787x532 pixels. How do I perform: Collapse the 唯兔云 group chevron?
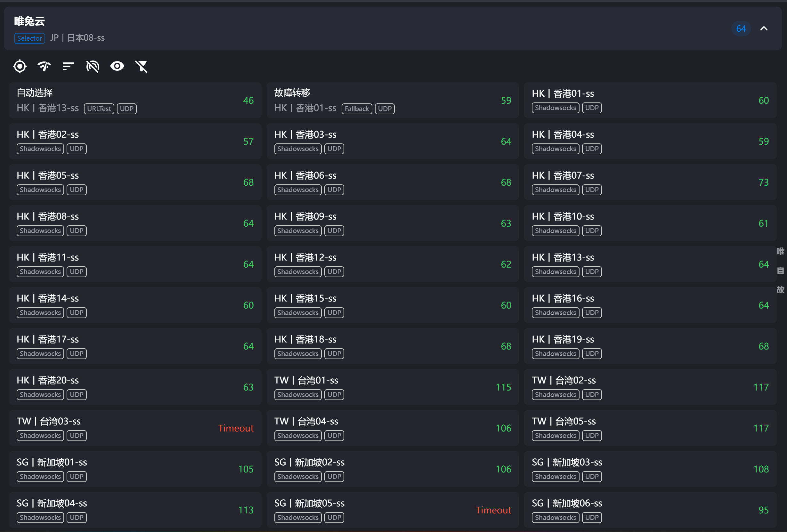point(764,29)
